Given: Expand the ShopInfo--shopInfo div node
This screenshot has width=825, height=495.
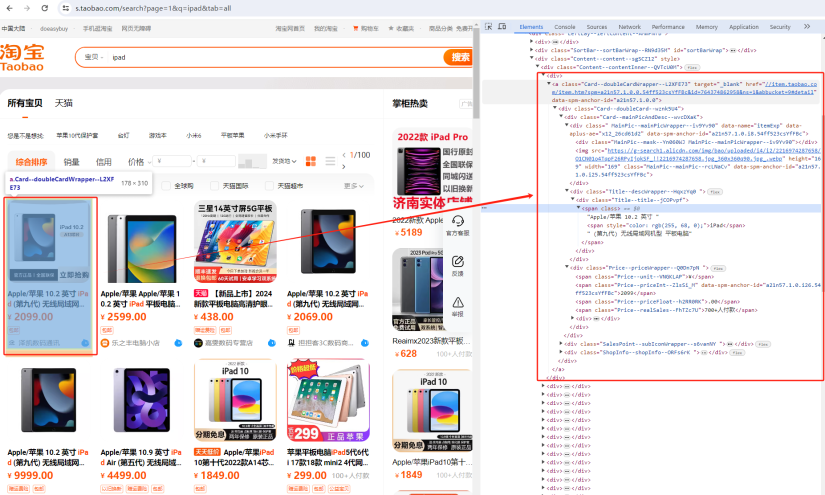Looking at the screenshot, I should pyautogui.click(x=561, y=352).
